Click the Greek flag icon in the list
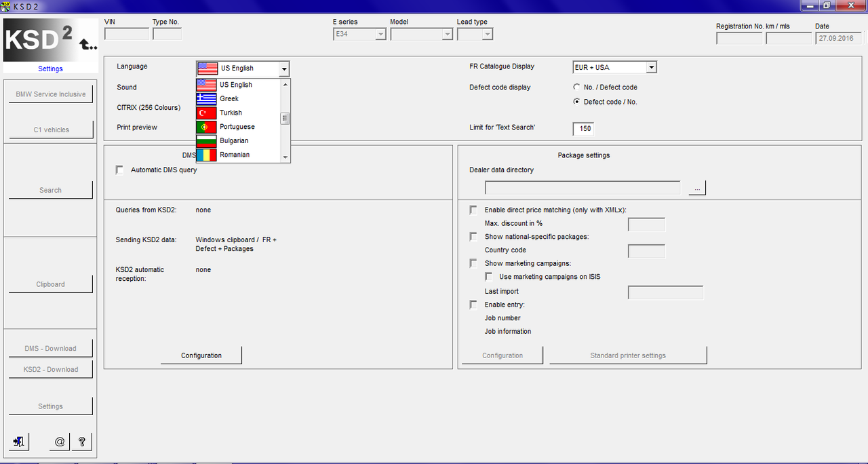The image size is (868, 464). pyautogui.click(x=207, y=99)
